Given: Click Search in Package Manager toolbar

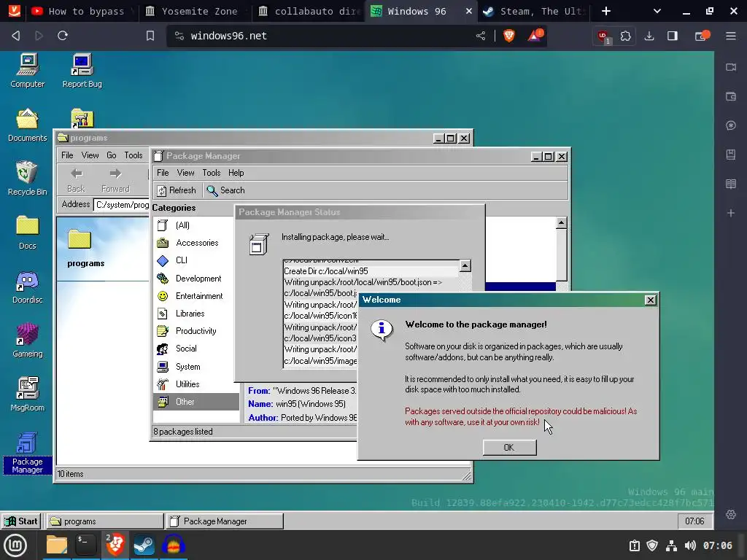Looking at the screenshot, I should 226,190.
